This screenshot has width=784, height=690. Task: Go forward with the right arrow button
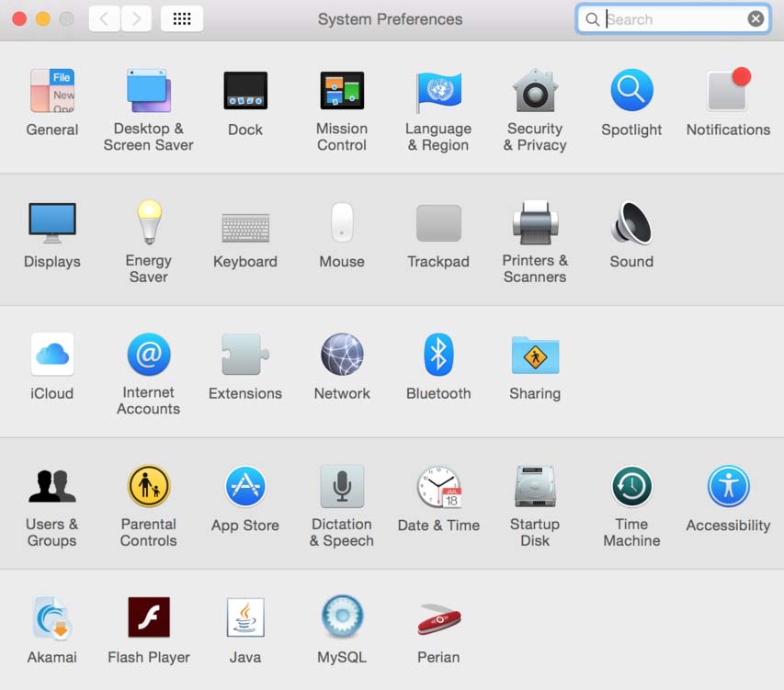pyautogui.click(x=136, y=19)
